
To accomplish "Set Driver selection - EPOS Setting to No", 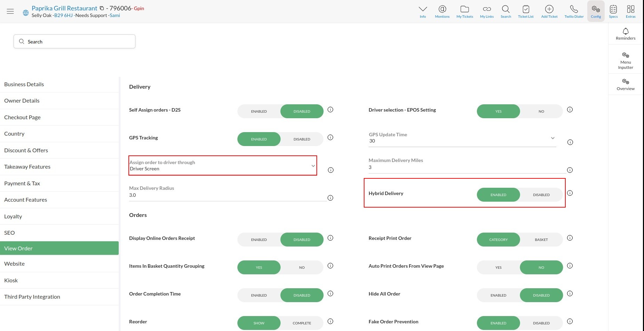I will click(541, 111).
